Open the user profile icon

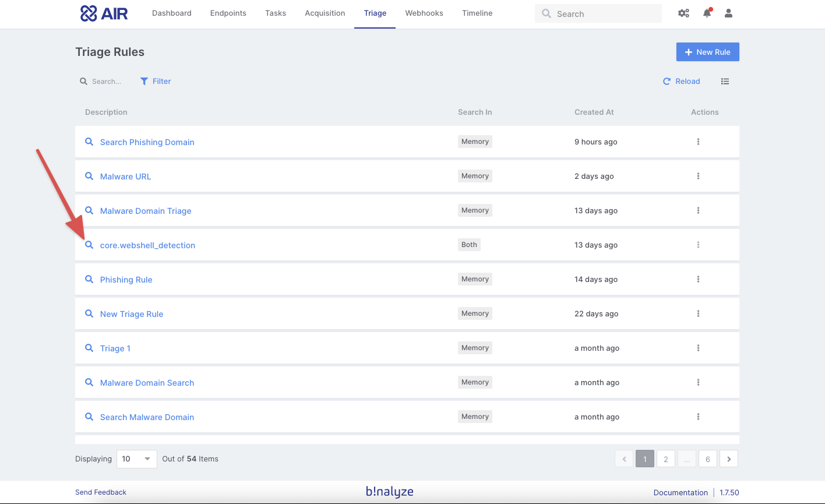pyautogui.click(x=728, y=13)
